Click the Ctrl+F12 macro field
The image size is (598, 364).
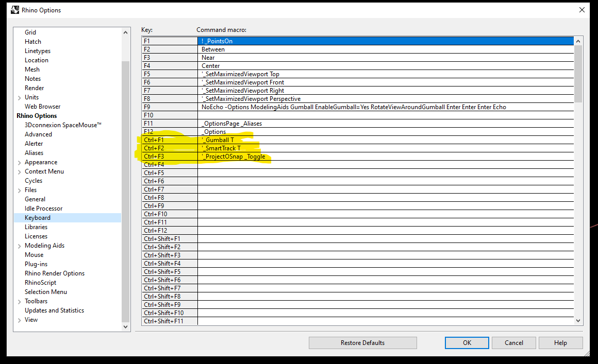[386, 231]
